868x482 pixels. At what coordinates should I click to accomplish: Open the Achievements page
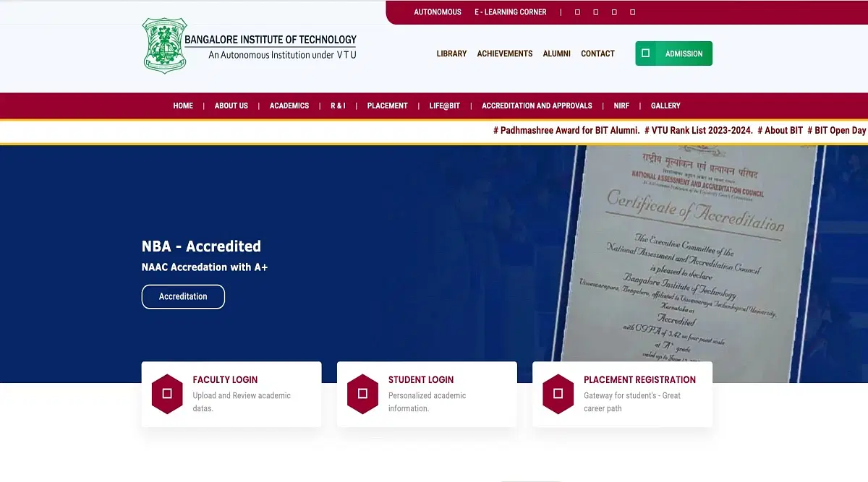[x=505, y=53]
